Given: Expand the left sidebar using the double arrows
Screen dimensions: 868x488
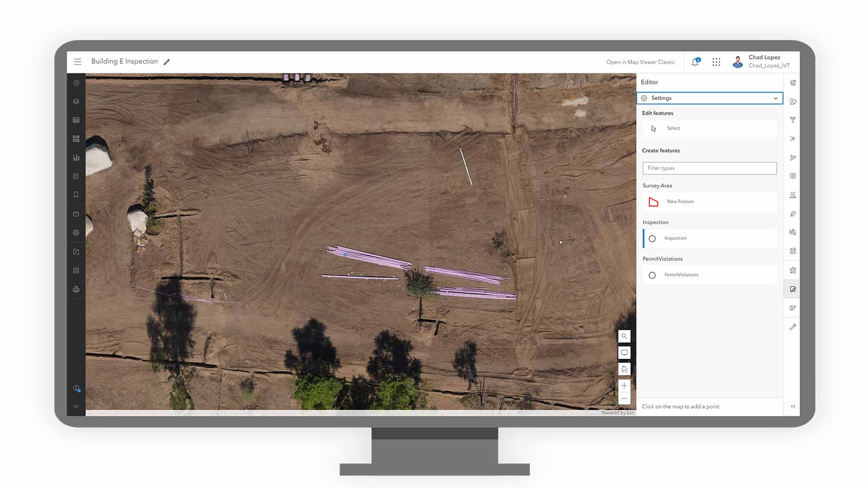Looking at the screenshot, I should coord(76,406).
